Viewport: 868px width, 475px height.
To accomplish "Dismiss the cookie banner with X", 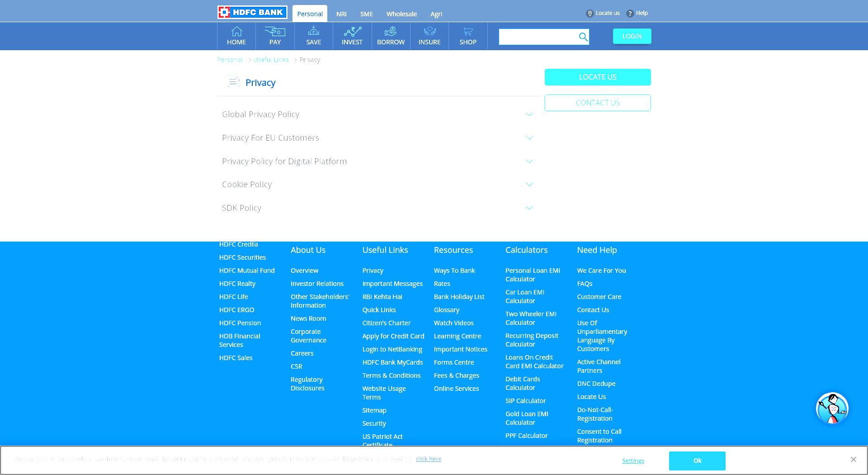I will [853, 459].
